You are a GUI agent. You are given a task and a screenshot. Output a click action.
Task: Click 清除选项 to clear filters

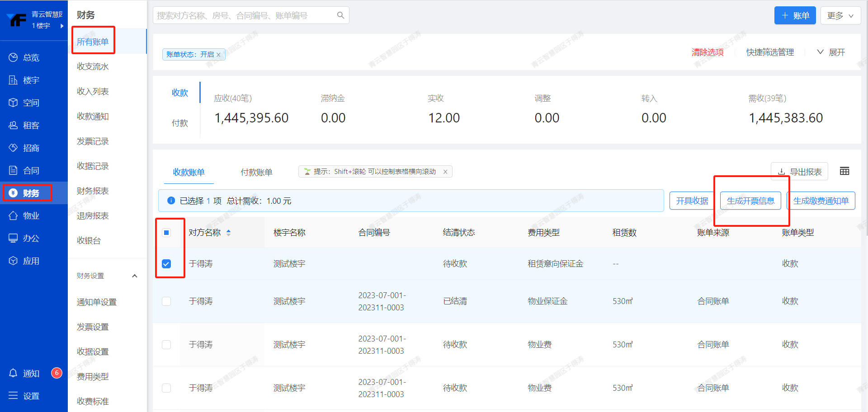708,52
